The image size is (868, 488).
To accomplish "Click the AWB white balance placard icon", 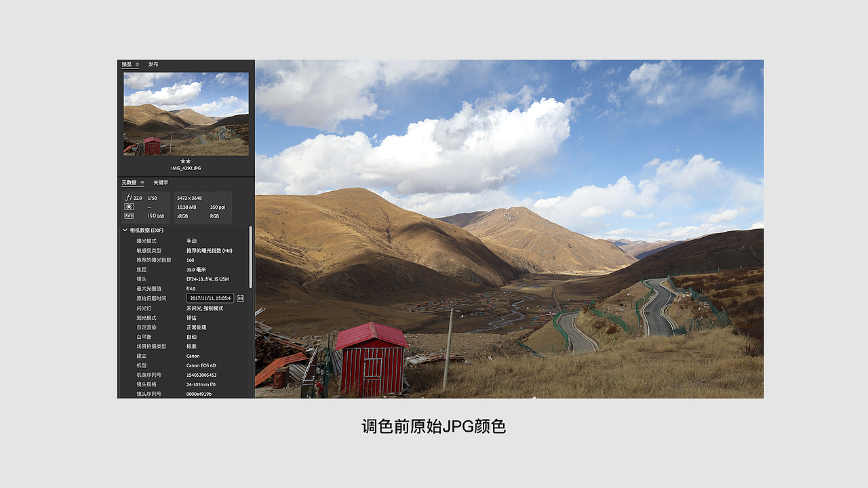I will pyautogui.click(x=128, y=216).
